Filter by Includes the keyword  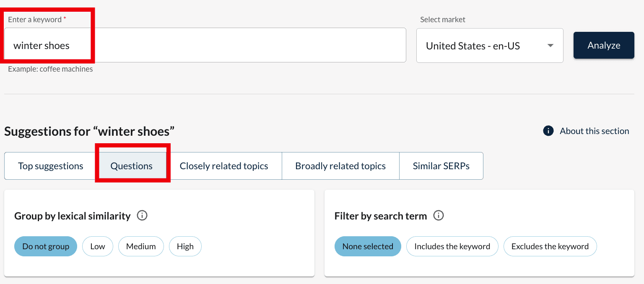point(452,246)
